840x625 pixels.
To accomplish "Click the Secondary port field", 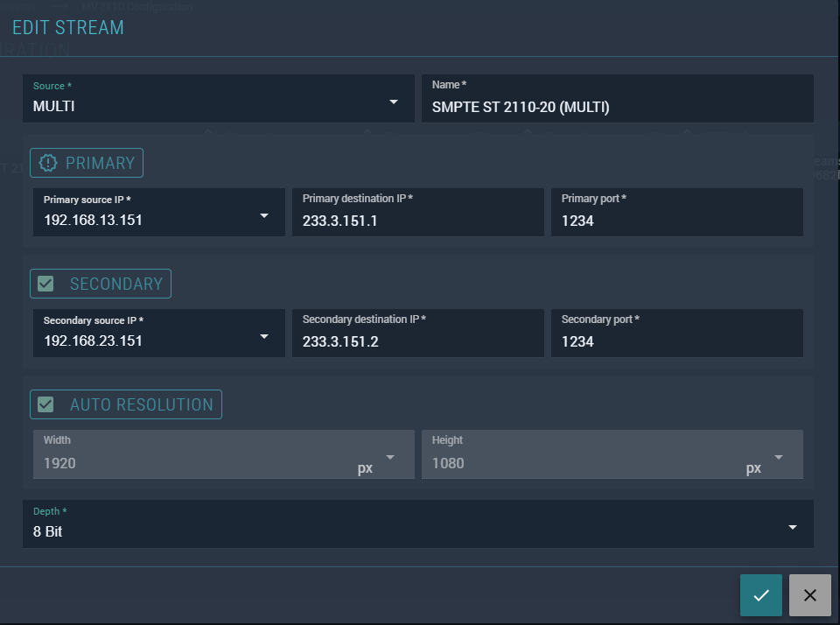I will pos(675,341).
